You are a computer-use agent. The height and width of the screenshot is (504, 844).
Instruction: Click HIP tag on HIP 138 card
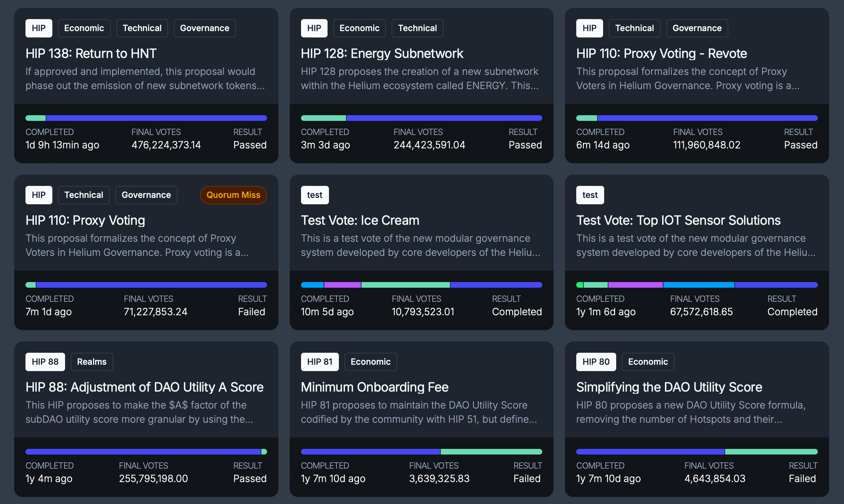click(x=39, y=28)
